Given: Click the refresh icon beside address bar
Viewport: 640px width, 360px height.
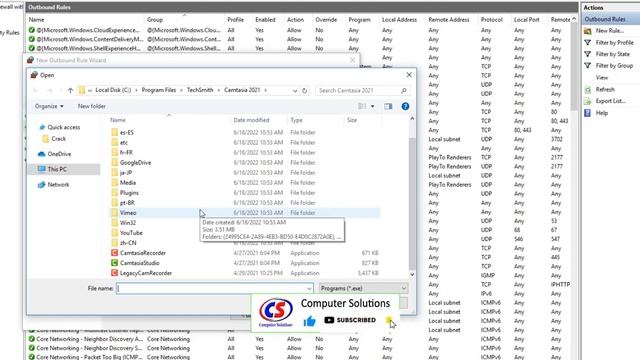Looking at the screenshot, I should (x=304, y=91).
